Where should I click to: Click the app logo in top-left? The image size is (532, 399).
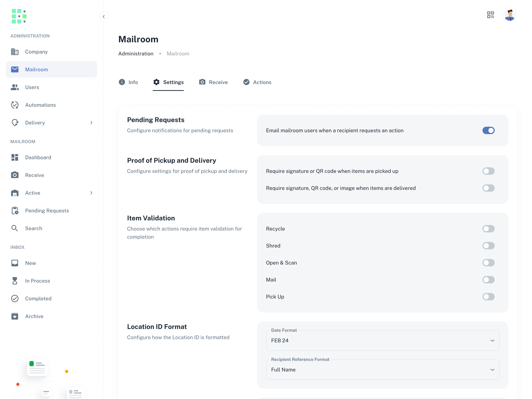[19, 16]
